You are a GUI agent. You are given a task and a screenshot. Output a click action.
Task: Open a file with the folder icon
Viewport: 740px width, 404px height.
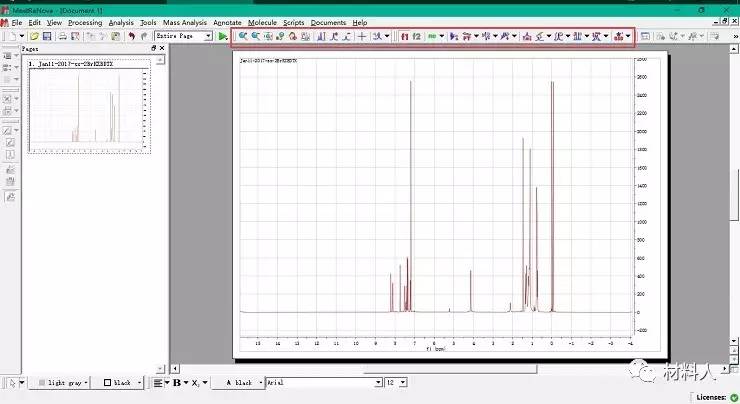(34, 36)
